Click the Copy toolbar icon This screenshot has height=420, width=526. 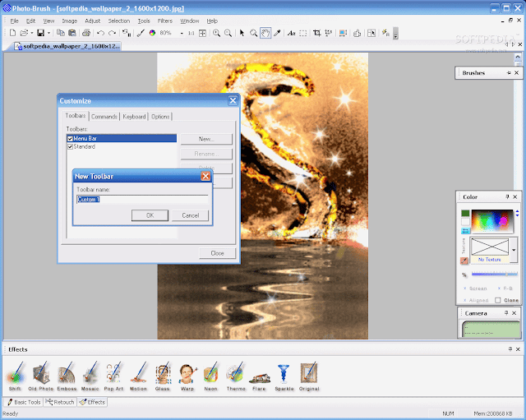pos(60,33)
